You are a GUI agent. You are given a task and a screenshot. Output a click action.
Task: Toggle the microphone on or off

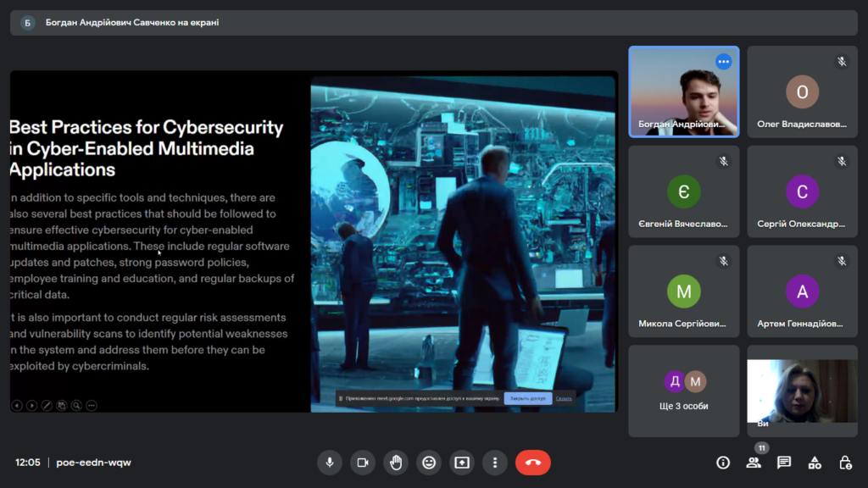pyautogui.click(x=330, y=463)
